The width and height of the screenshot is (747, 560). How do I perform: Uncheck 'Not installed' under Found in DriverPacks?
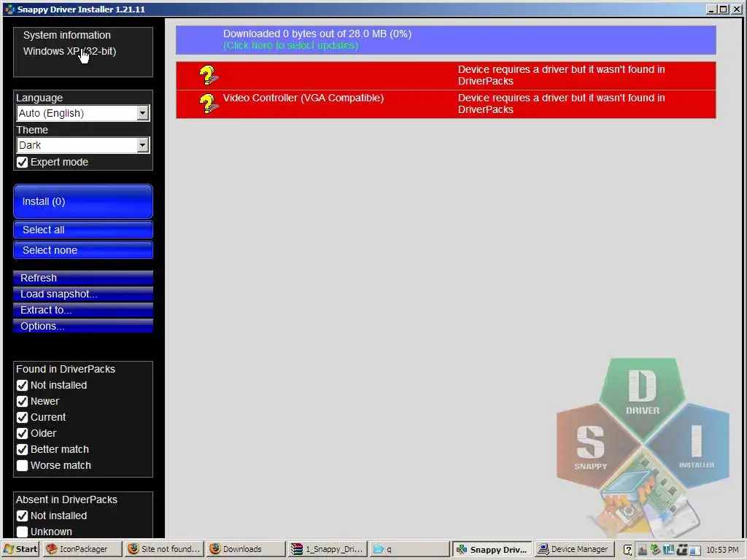(x=22, y=385)
